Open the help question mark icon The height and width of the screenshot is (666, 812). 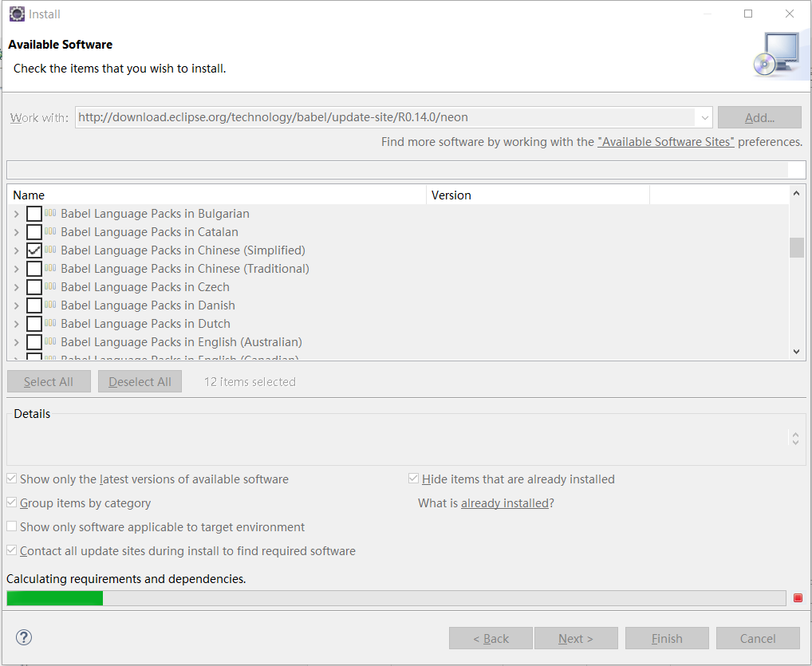click(24, 637)
